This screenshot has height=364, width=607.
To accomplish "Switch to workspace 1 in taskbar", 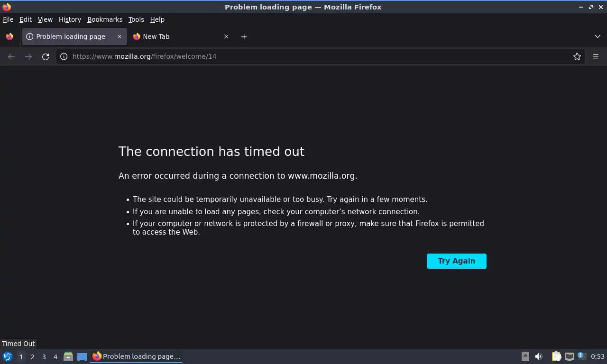I will [x=21, y=356].
